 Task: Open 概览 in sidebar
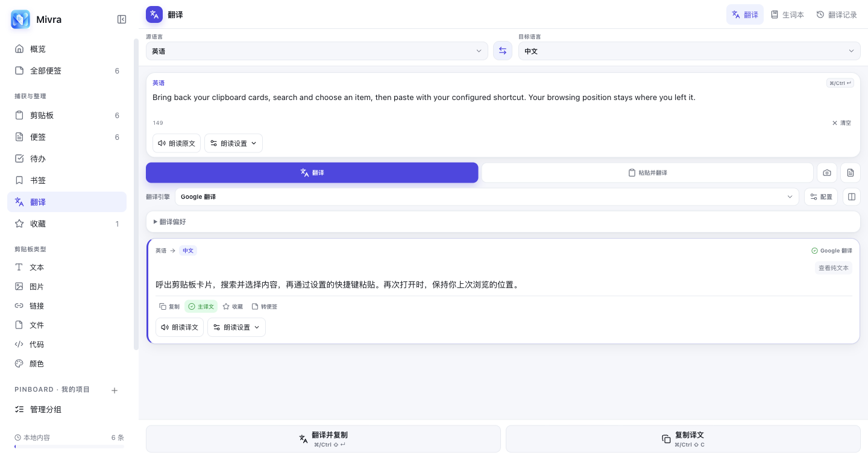click(67, 49)
